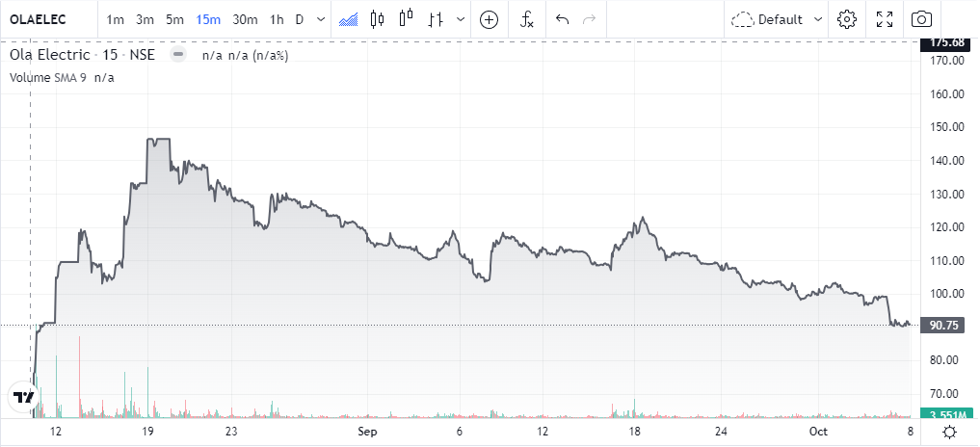Open chart settings gear in the toolbar
This screenshot has width=980, height=447.
click(847, 19)
